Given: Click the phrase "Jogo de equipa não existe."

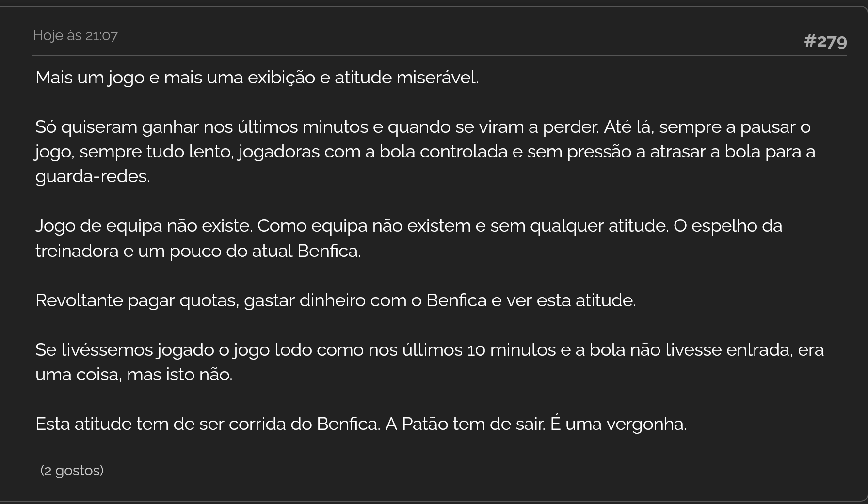Looking at the screenshot, I should (x=144, y=226).
